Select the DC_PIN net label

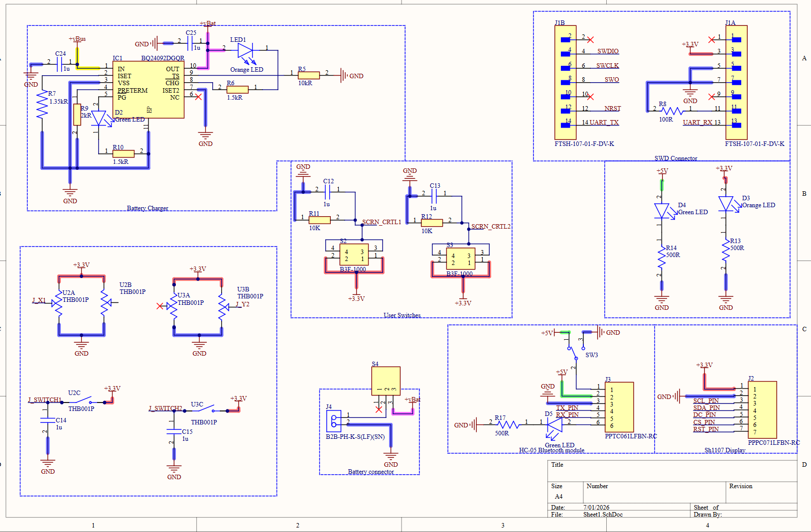[704, 415]
